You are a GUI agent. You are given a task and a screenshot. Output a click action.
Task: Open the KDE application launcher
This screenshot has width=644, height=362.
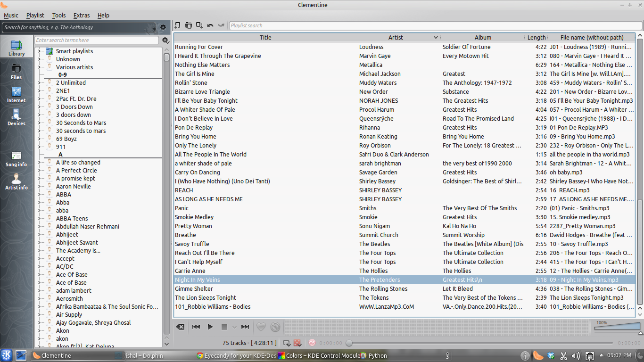(7, 355)
